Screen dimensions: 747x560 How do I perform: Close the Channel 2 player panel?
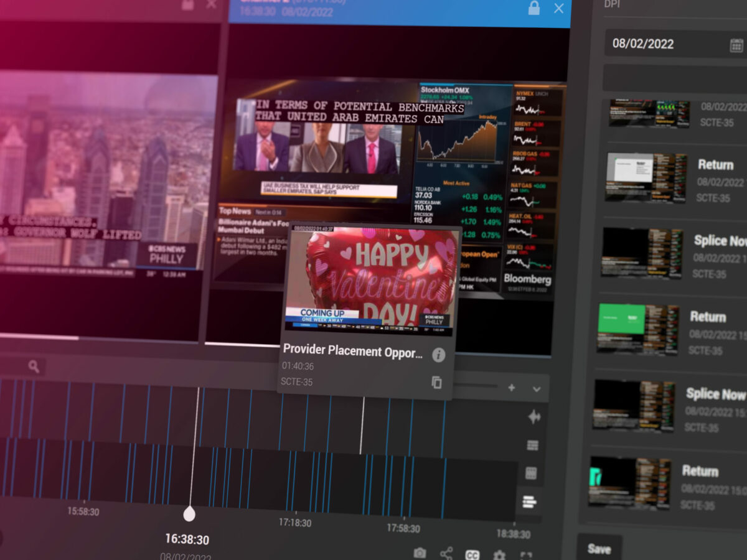coord(558,8)
